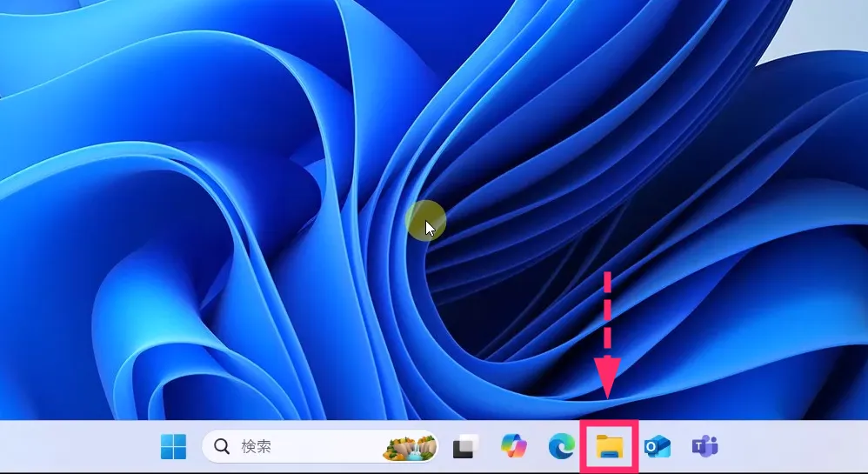The width and height of the screenshot is (868, 474).
Task: Click empty taskbar space left of Start
Action: pos(78,447)
